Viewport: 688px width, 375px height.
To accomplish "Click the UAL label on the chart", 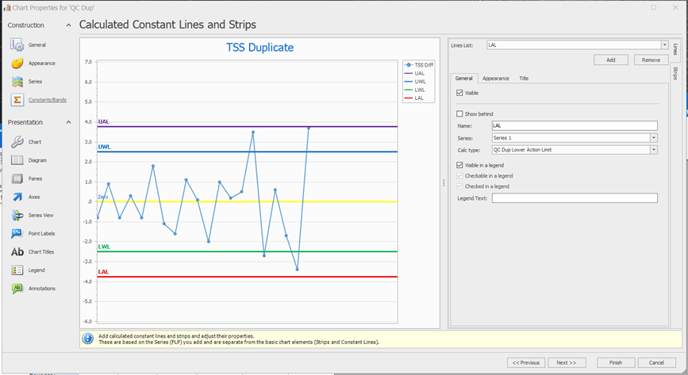I will click(x=104, y=121).
